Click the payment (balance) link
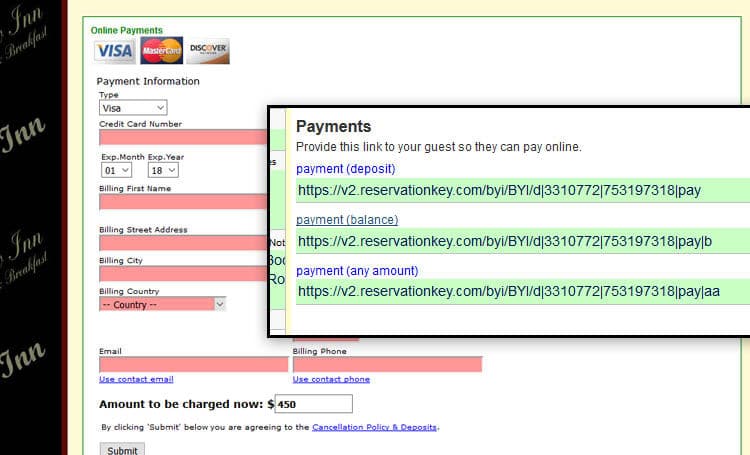750x455 pixels. [x=347, y=220]
